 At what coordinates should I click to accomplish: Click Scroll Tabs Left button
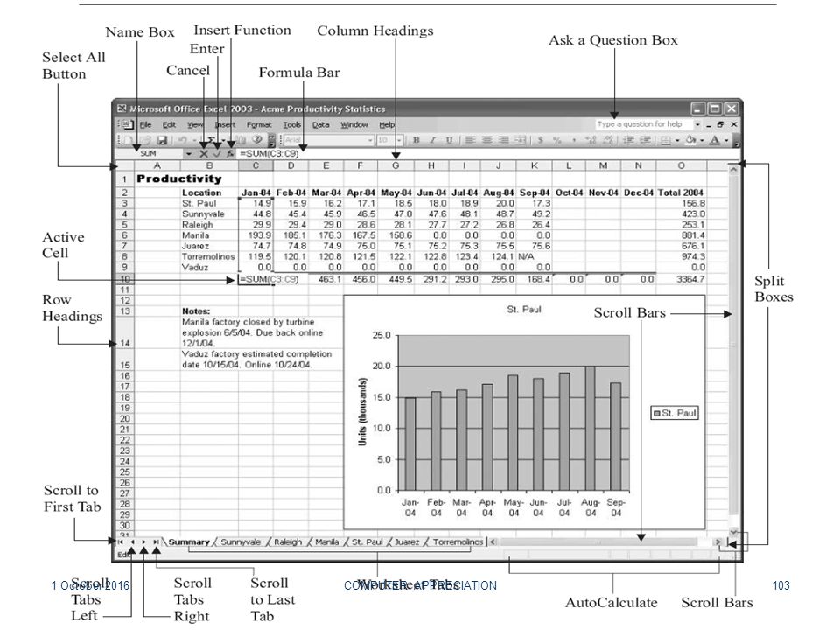click(x=132, y=542)
